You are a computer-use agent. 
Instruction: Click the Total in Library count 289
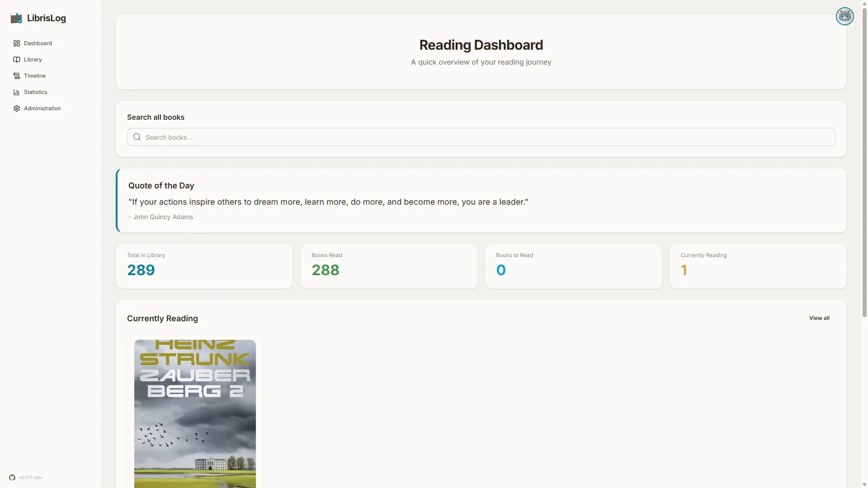click(141, 270)
